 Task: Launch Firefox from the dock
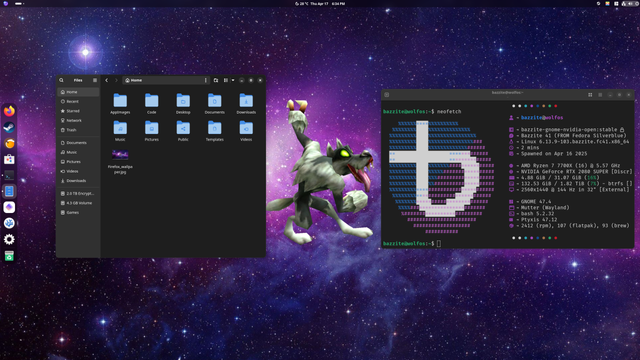click(9, 111)
